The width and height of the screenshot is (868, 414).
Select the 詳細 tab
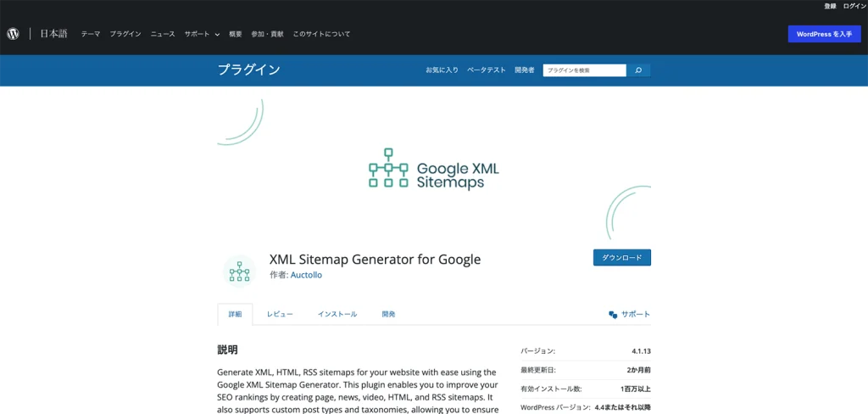tap(236, 314)
